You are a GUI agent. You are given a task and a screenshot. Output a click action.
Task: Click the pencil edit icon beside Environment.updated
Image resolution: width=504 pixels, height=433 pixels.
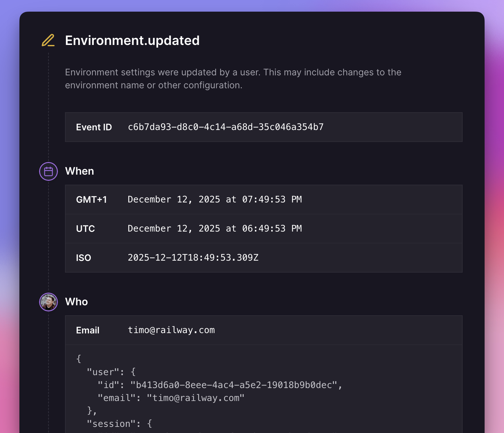[x=48, y=40]
